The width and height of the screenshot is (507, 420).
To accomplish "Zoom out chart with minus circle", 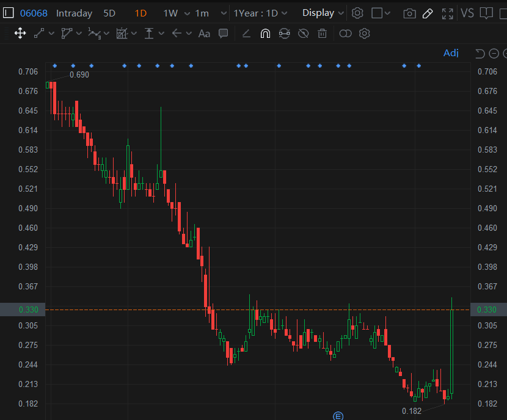I will (494, 53).
